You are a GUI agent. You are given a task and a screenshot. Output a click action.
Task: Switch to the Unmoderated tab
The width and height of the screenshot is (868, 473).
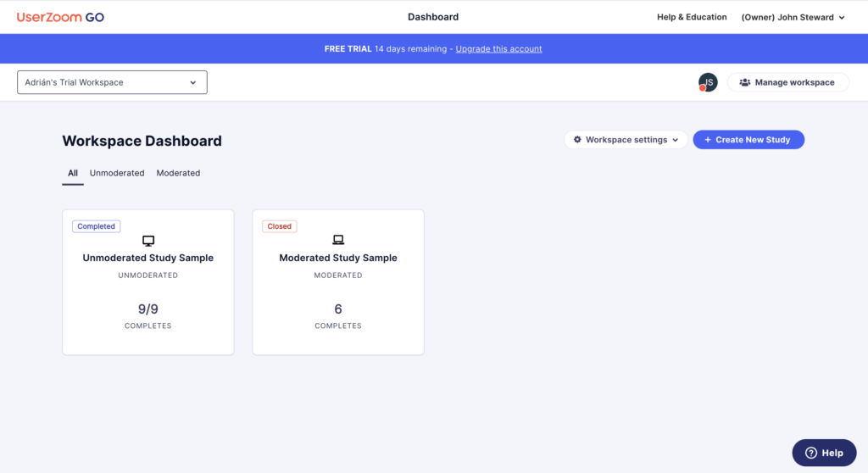(x=117, y=173)
